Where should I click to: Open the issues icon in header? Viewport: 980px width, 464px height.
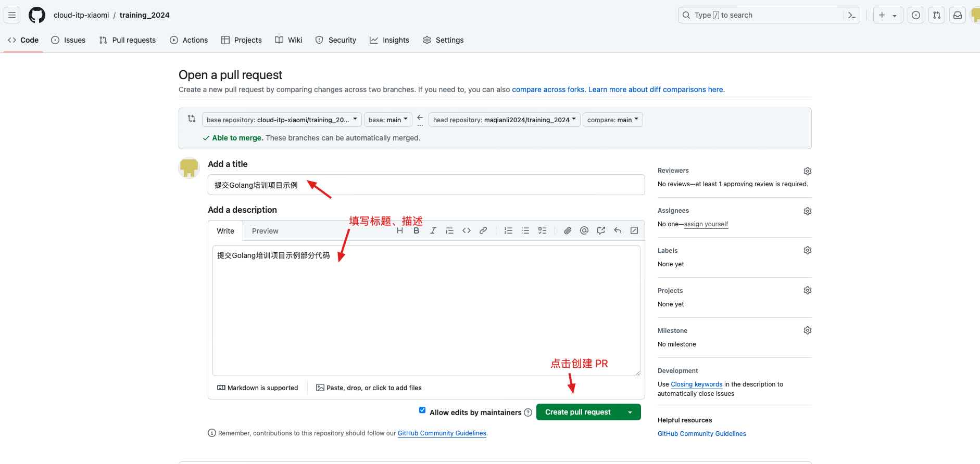pos(916,15)
